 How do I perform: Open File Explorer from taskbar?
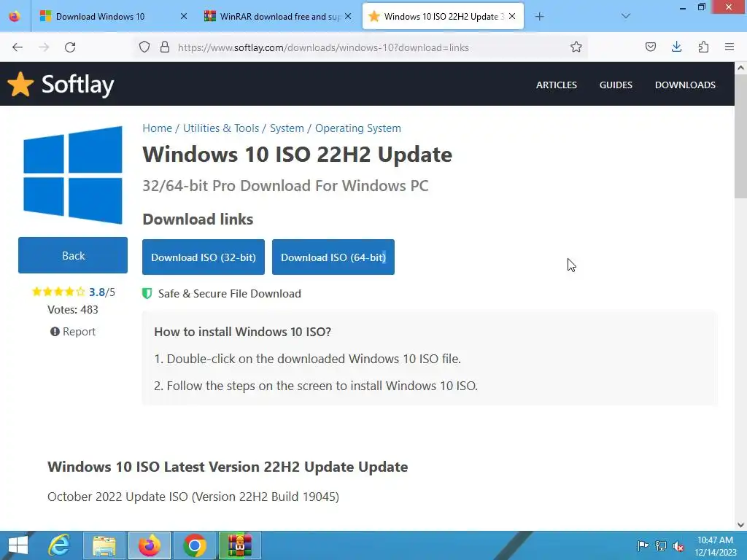[104, 545]
